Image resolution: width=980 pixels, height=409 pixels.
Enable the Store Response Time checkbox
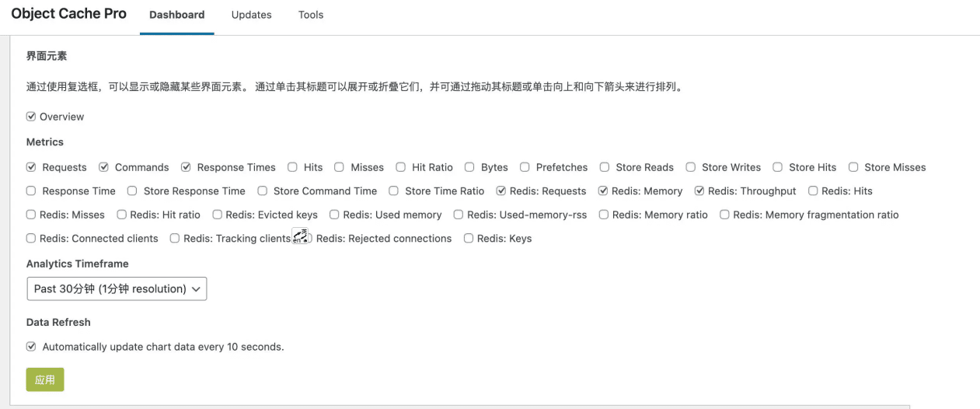(x=132, y=191)
